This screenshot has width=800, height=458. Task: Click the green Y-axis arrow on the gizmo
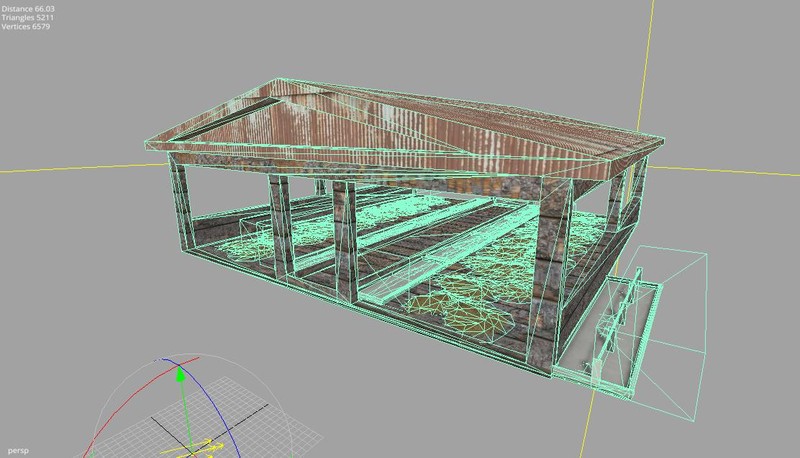[180, 378]
